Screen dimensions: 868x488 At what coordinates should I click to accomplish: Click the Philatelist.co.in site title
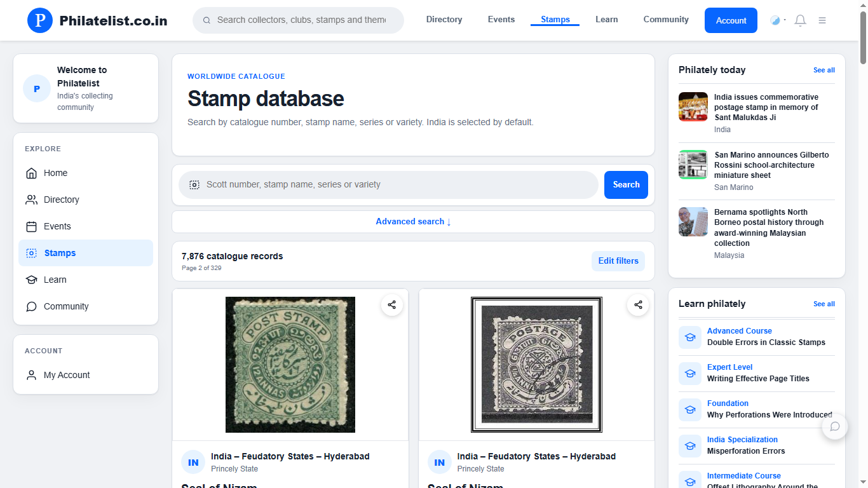(113, 20)
